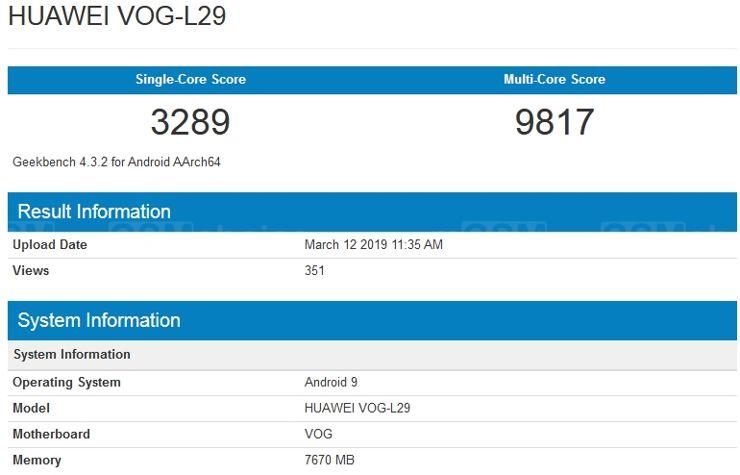The height and width of the screenshot is (475, 740).
Task: Select the Upload Date label
Action: 50,245
